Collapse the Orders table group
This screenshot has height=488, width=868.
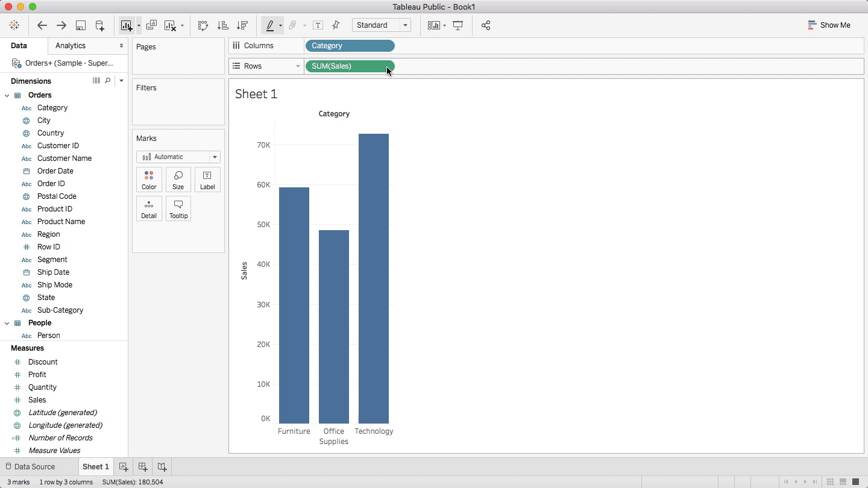(x=7, y=95)
